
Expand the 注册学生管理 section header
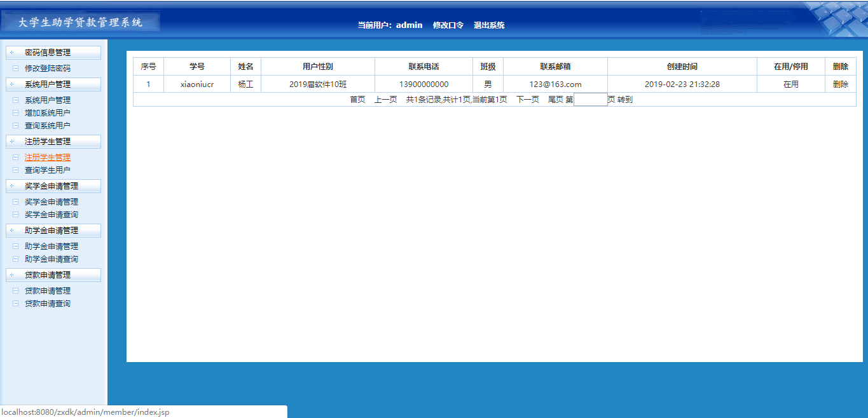point(48,142)
